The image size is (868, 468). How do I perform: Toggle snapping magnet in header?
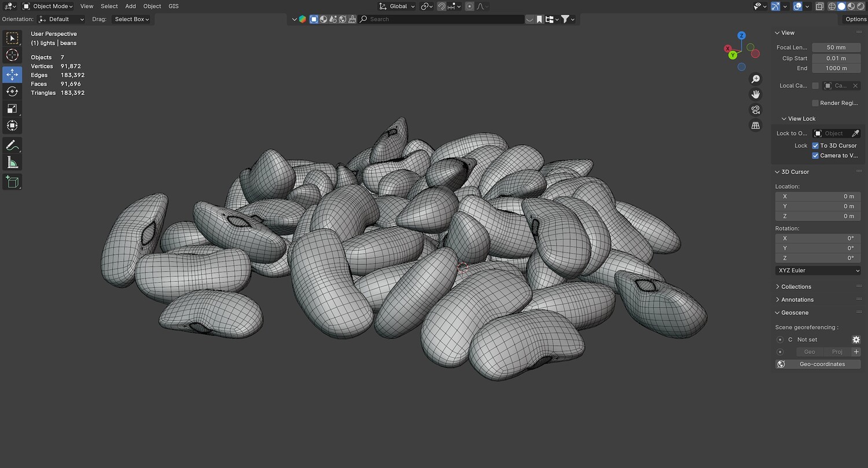[442, 6]
